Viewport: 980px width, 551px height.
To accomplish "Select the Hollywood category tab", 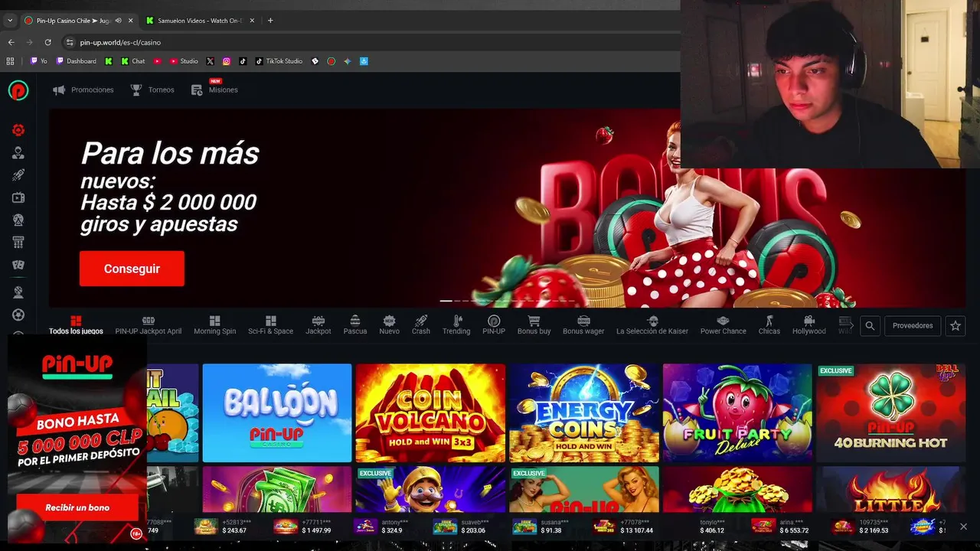I will pos(809,325).
